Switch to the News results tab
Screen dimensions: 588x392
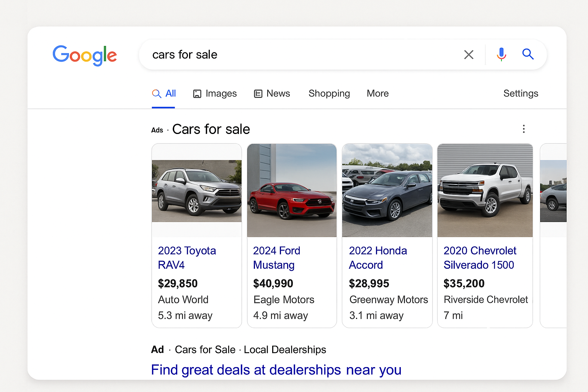click(278, 93)
